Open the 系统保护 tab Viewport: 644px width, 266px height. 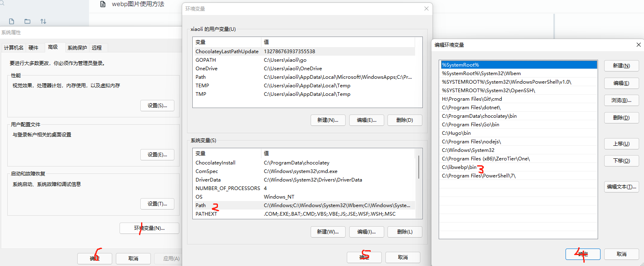[77, 48]
